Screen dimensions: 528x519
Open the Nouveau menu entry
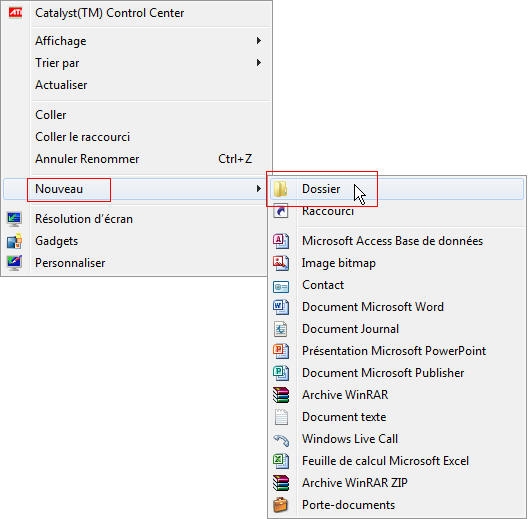[x=135, y=189]
